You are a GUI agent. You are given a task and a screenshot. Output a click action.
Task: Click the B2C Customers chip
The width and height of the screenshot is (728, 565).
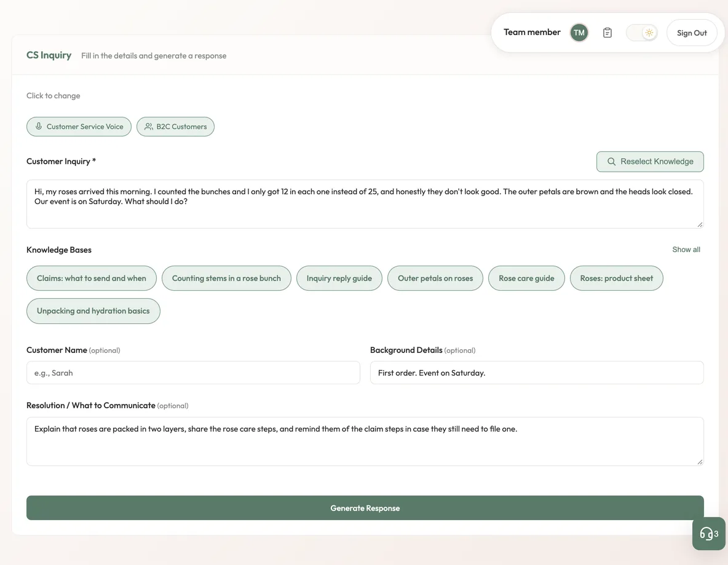point(175,126)
